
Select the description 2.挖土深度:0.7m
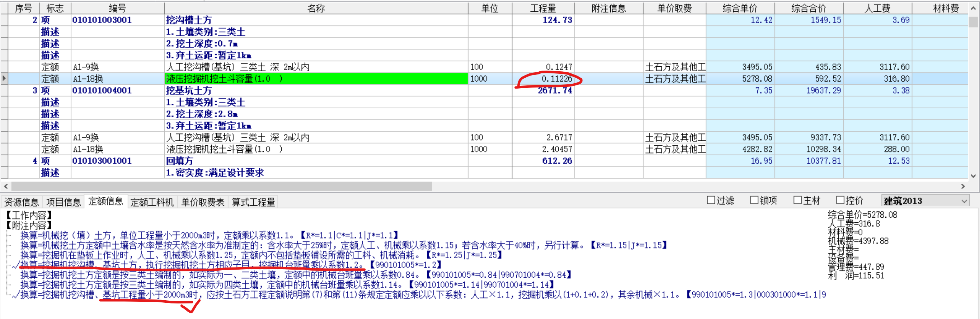tap(316, 44)
